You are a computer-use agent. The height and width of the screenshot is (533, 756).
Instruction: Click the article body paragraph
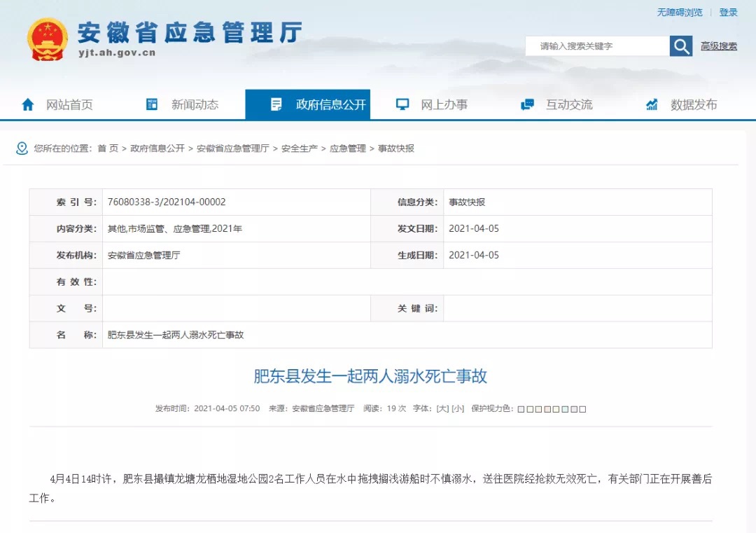(x=370, y=488)
